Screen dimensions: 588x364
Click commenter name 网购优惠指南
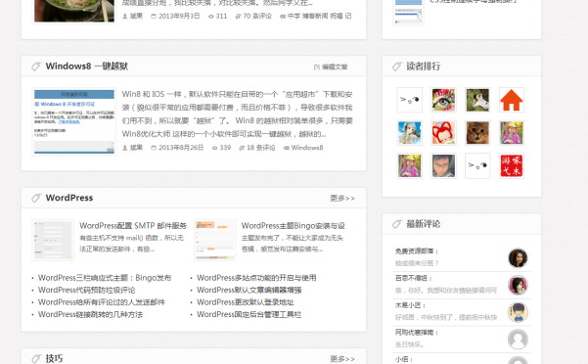pyautogui.click(x=415, y=332)
